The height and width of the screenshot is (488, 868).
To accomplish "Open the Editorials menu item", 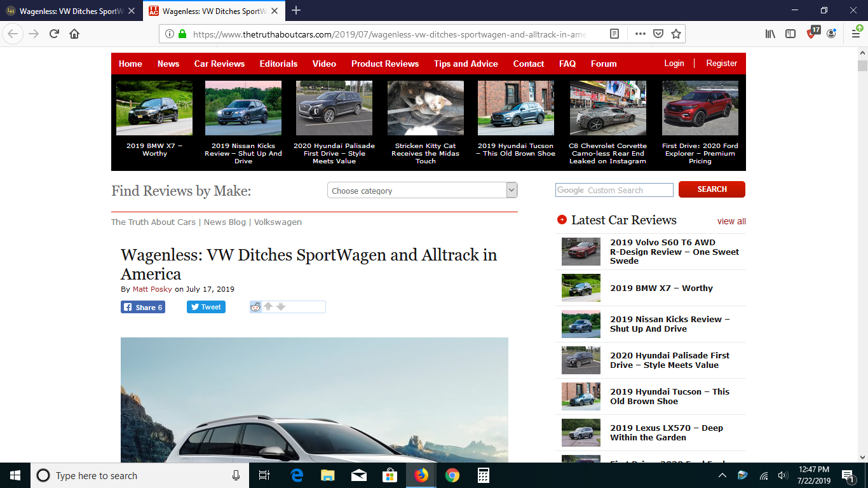I will (x=278, y=64).
